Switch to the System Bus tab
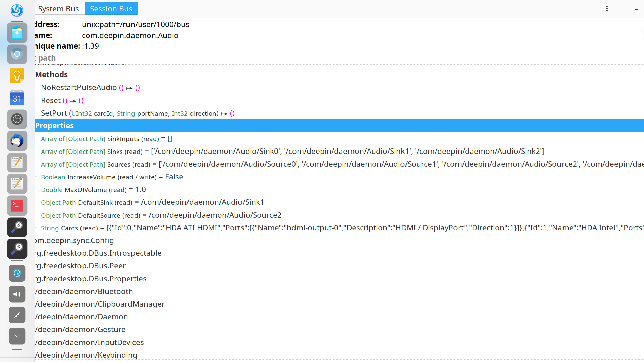This screenshot has width=644, height=362. point(59,9)
